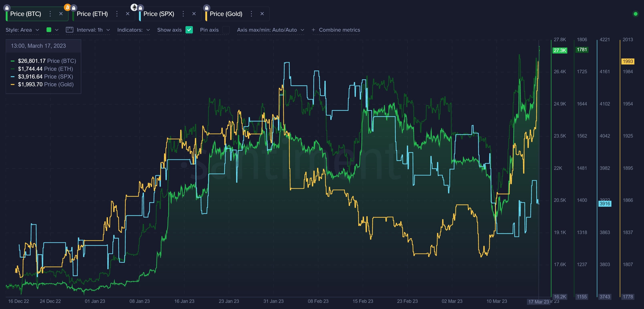This screenshot has height=309, width=644.
Task: Click the 3916 SPX axis price label
Action: pyautogui.click(x=605, y=204)
